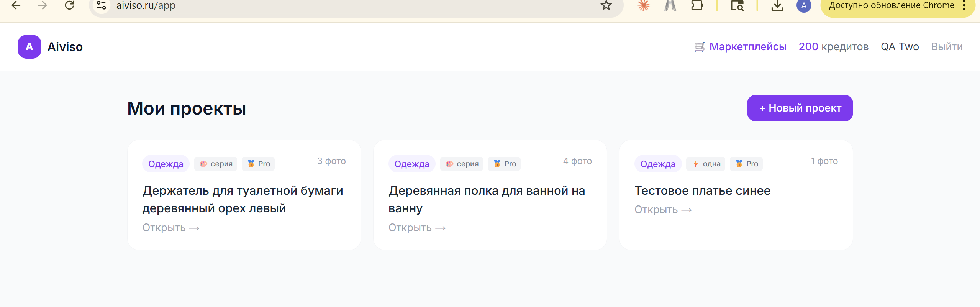Click Открыть on the Тестовое платье card
The width and height of the screenshot is (980, 307).
click(663, 210)
